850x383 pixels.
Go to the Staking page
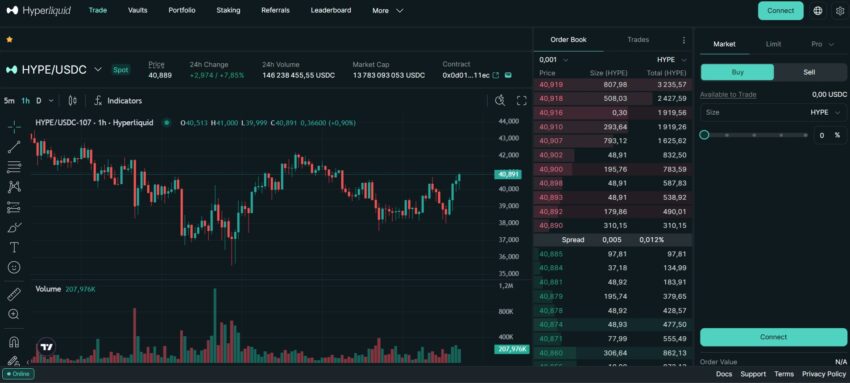[228, 10]
